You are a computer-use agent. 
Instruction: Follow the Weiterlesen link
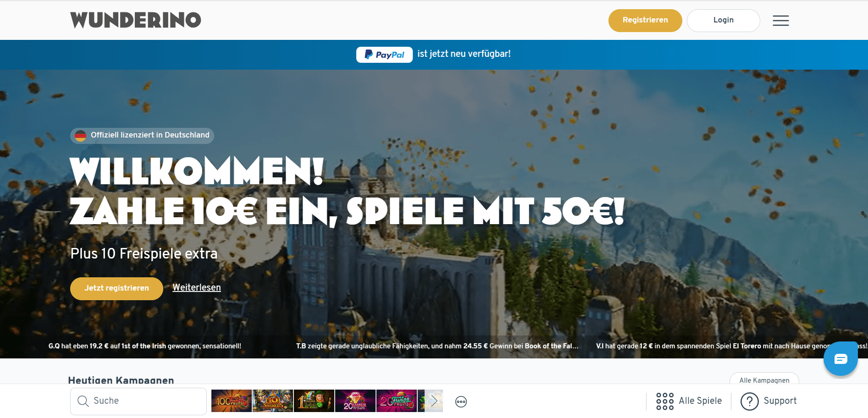point(197,287)
